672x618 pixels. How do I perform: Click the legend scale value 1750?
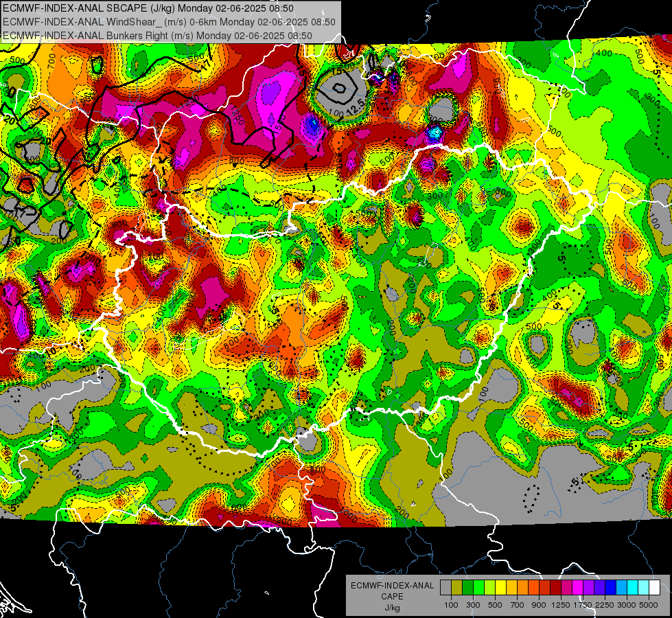(x=583, y=605)
